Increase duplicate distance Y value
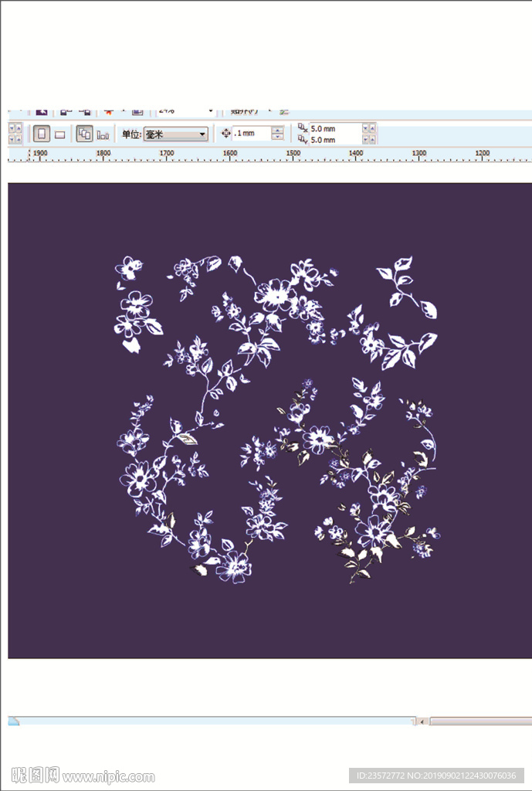 tap(372, 140)
